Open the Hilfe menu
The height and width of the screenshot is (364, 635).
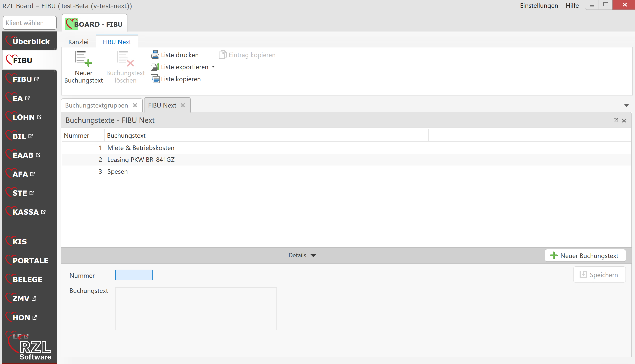tap(572, 6)
